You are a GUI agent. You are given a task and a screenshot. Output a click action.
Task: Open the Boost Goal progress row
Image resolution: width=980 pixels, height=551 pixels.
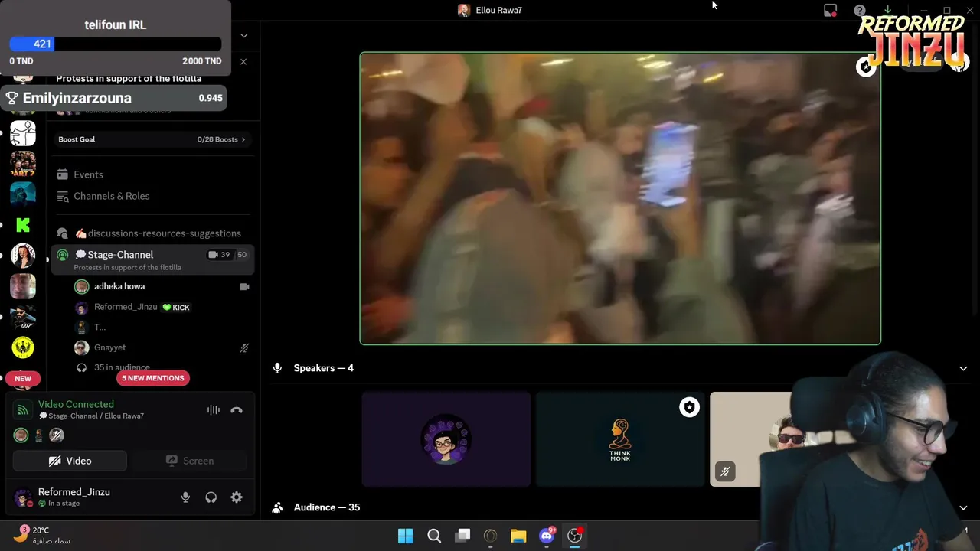(152, 139)
